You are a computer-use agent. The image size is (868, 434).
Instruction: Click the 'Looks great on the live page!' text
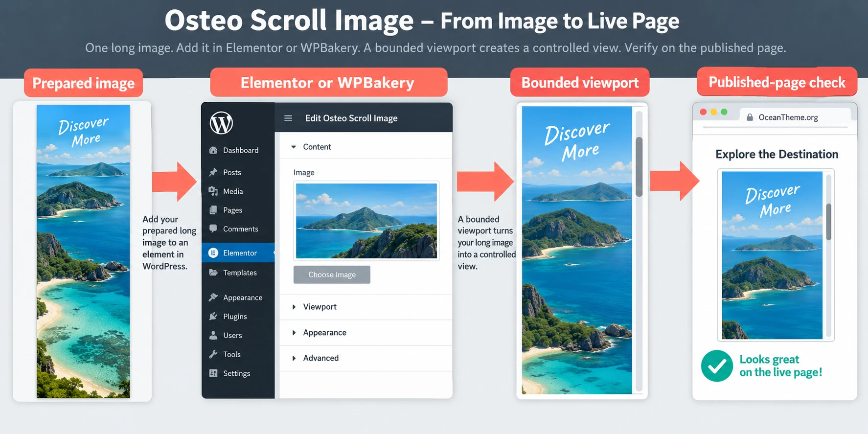pos(780,366)
